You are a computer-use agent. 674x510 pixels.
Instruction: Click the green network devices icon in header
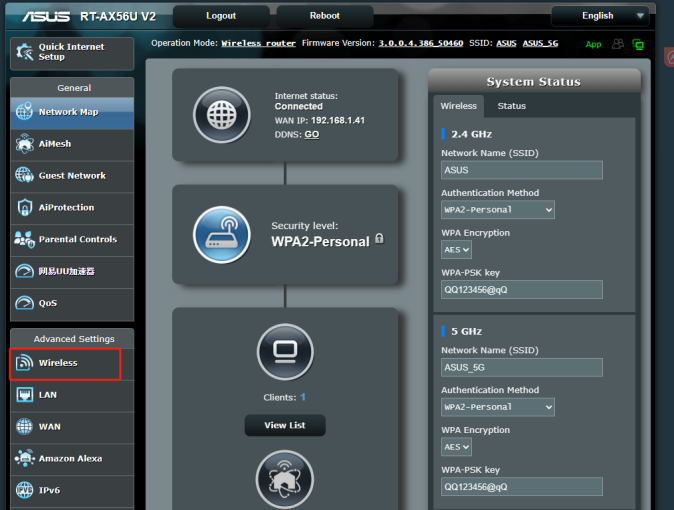point(638,44)
